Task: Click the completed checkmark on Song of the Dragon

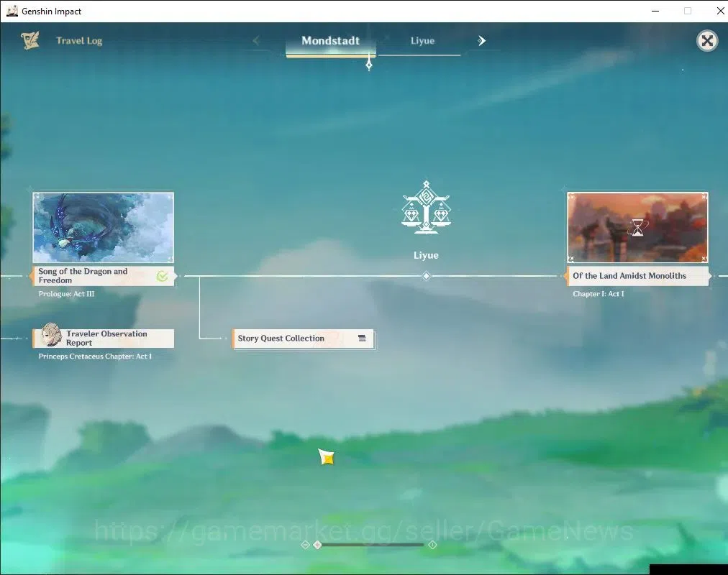Action: (x=162, y=277)
